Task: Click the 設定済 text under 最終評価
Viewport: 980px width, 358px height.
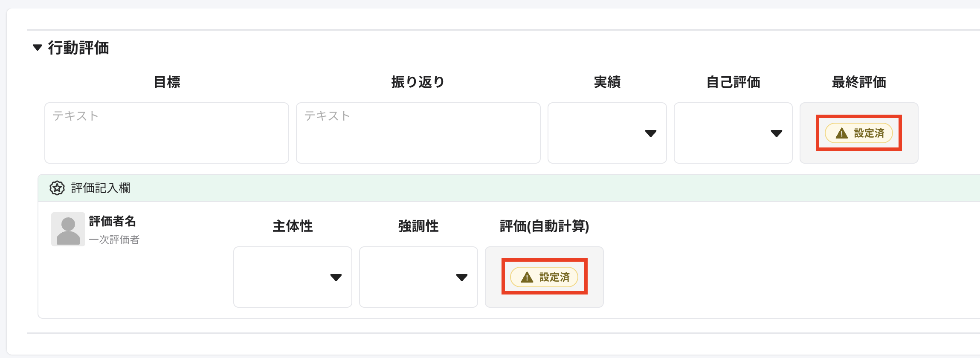Action: point(869,133)
